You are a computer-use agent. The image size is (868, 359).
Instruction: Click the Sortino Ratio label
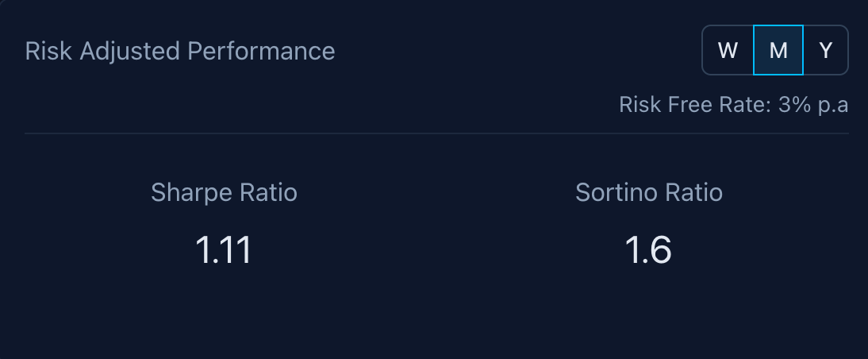click(649, 192)
